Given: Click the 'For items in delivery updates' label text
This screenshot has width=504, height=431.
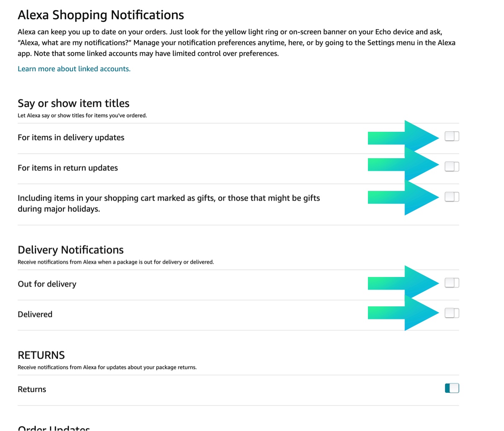Looking at the screenshot, I should click(x=71, y=138).
